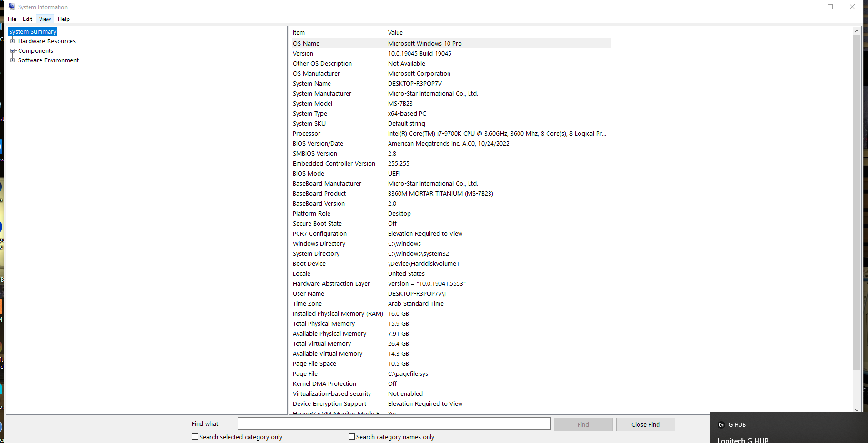Click the Time Zone row
This screenshot has width=868, height=443.
tap(450, 303)
